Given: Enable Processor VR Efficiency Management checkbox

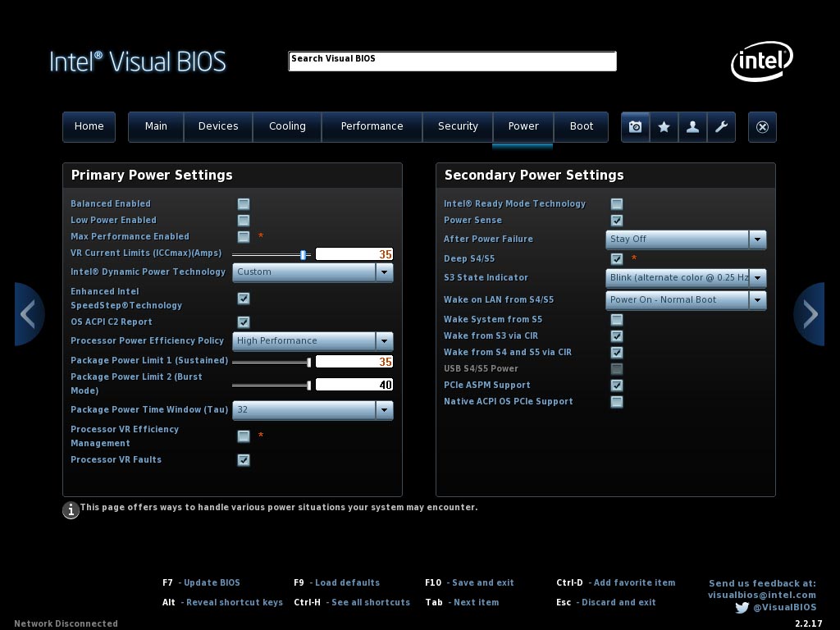Looking at the screenshot, I should coord(243,436).
